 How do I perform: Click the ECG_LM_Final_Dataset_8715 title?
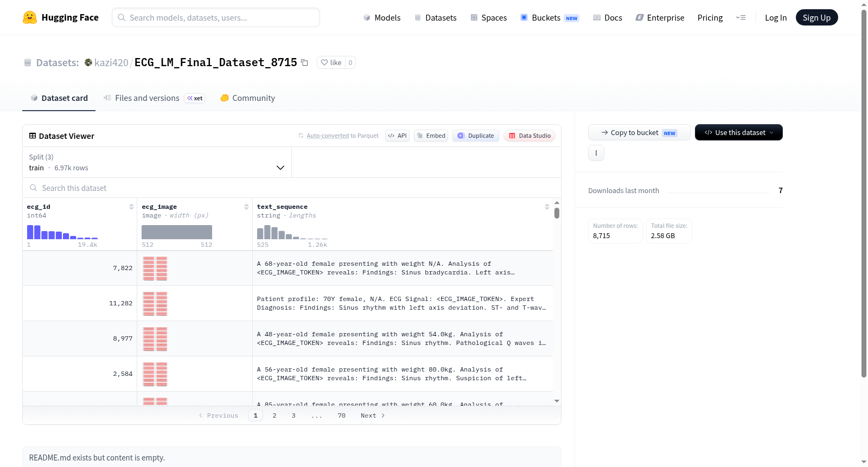coord(216,62)
